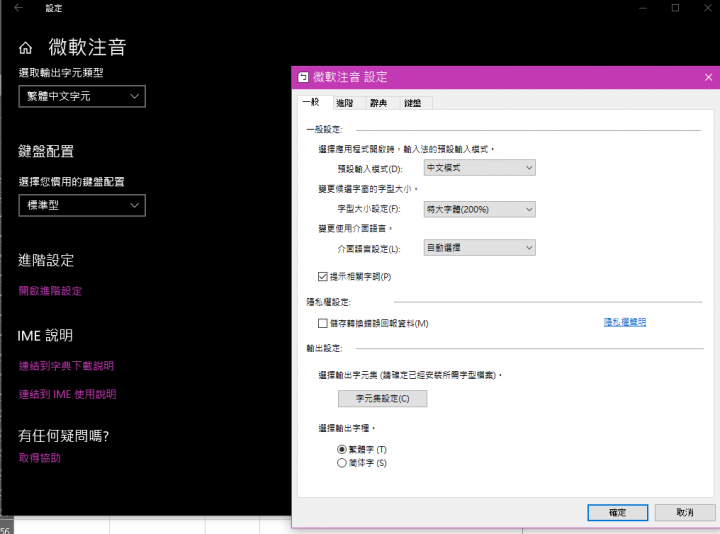
Task: Confirm with the 確定 button
Action: point(618,512)
